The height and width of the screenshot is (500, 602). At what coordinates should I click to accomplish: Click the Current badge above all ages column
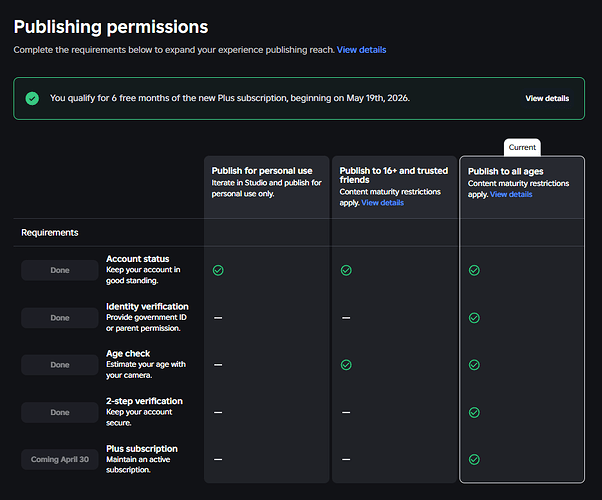[x=522, y=147]
